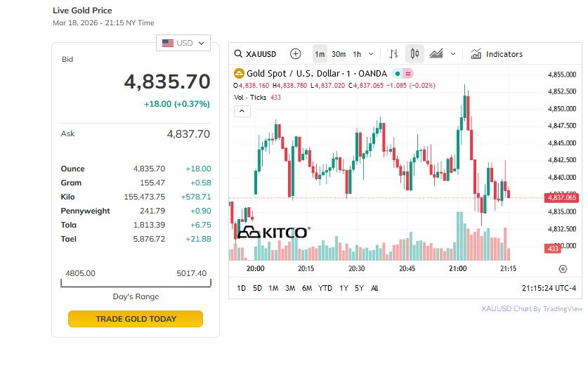Select the 1D date range tab
Screen dimensions: 588x380
tap(241, 288)
